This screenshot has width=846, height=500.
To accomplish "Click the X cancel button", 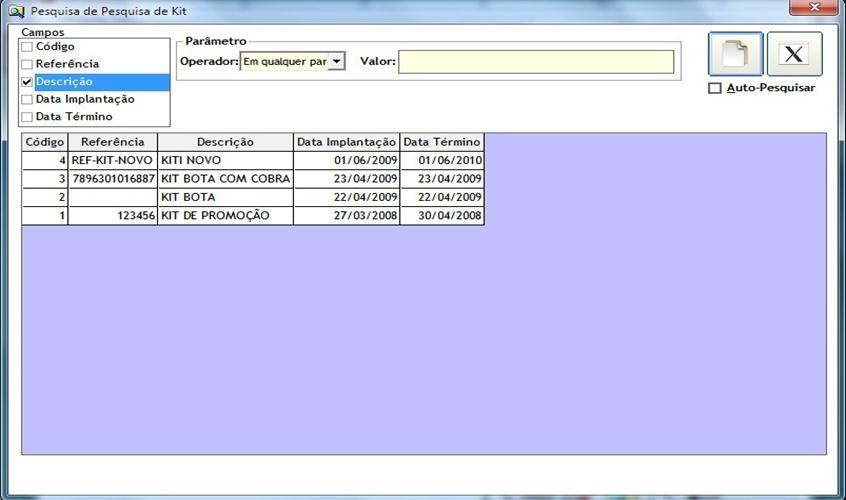I will click(795, 54).
